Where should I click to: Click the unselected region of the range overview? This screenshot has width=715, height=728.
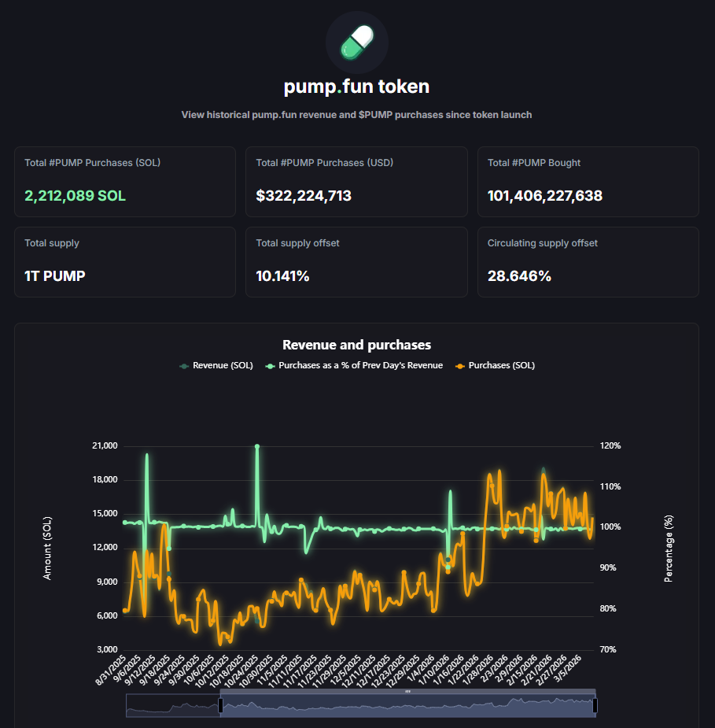click(172, 706)
